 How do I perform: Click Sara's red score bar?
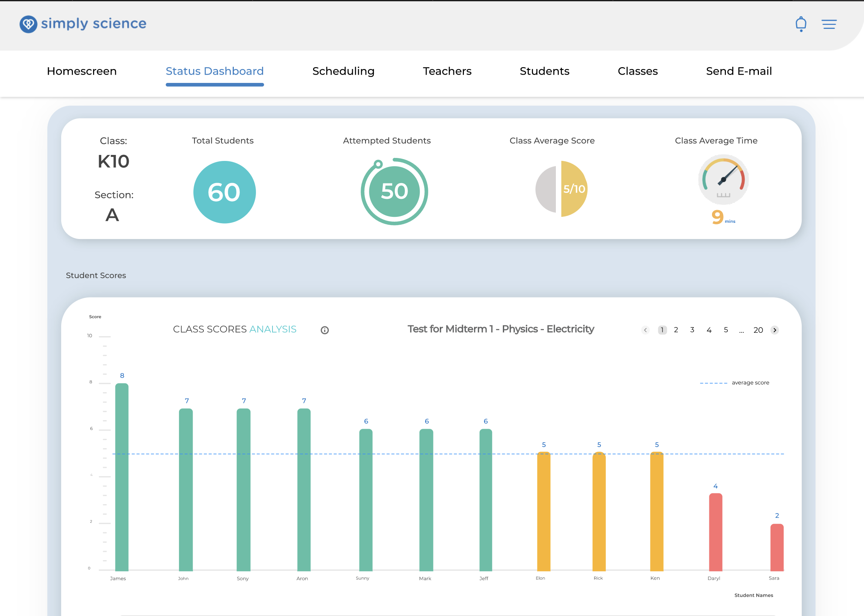pyautogui.click(x=777, y=547)
